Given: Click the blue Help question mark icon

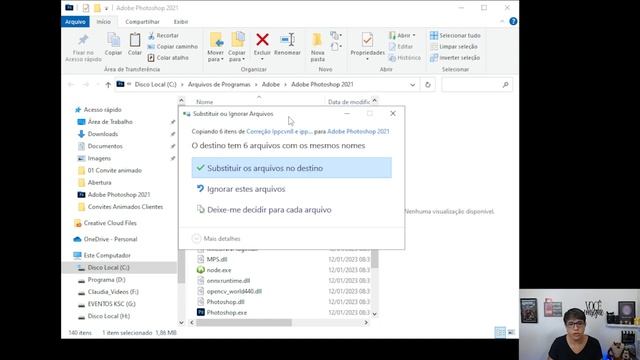Looking at the screenshot, I should tap(513, 22).
